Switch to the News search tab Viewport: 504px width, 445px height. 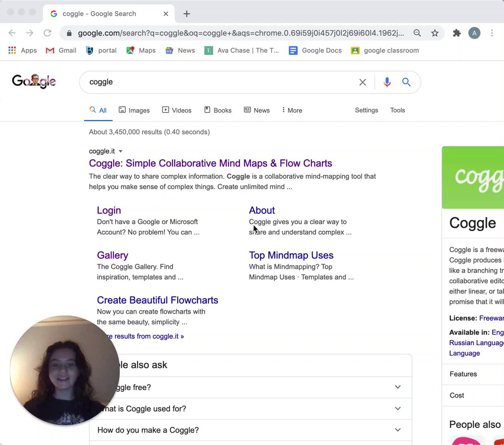tap(257, 110)
